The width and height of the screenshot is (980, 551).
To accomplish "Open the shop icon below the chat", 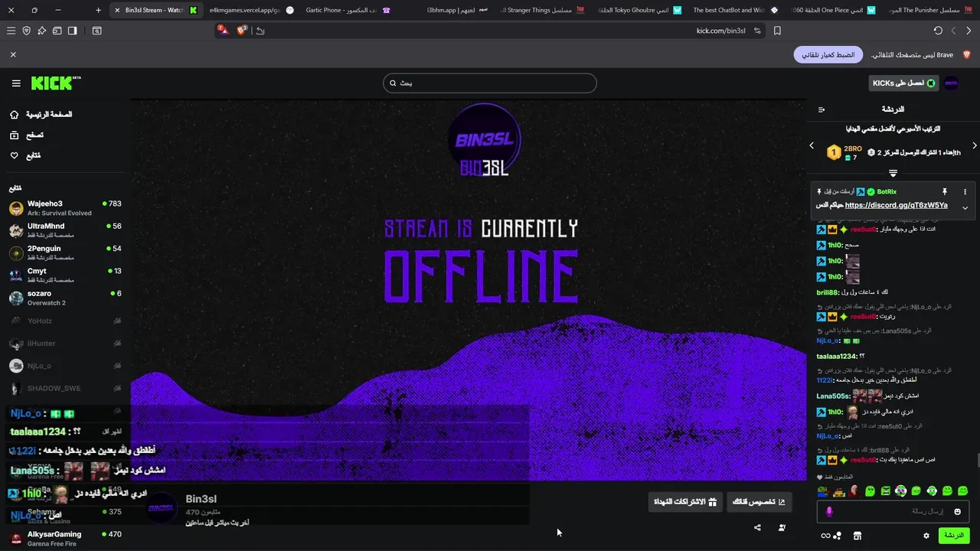I will coord(857,536).
